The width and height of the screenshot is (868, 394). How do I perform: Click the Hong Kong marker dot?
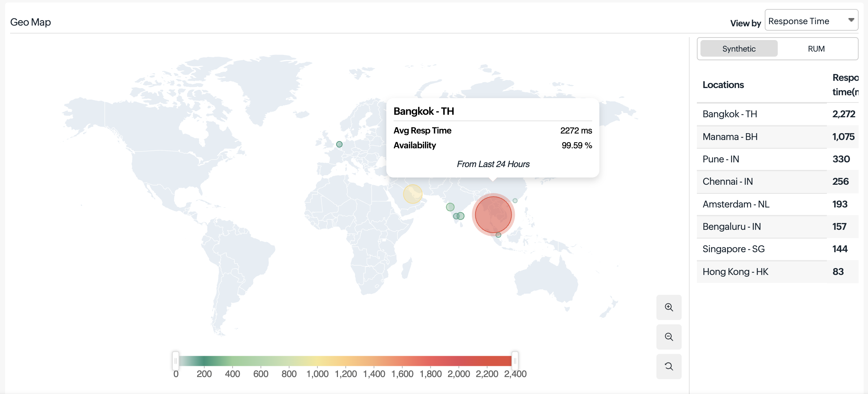[515, 201]
